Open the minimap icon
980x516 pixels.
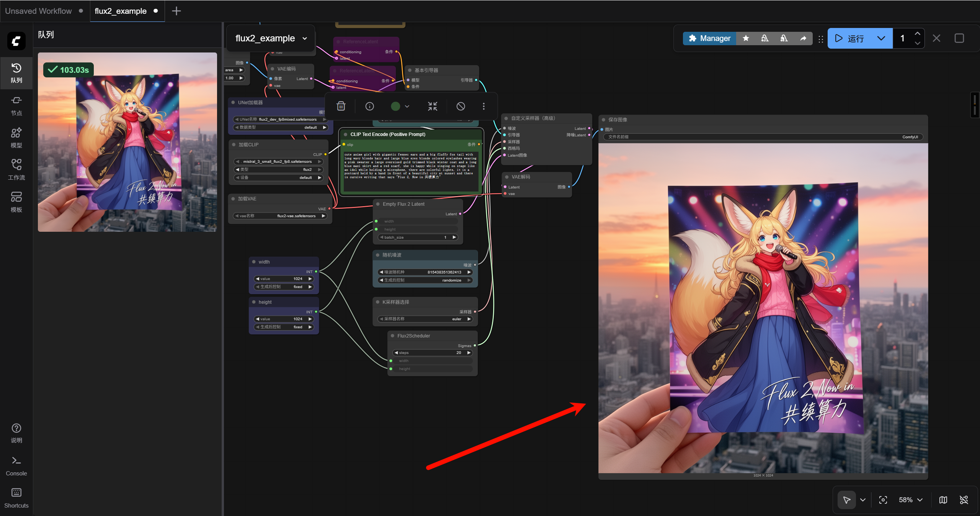pos(943,500)
